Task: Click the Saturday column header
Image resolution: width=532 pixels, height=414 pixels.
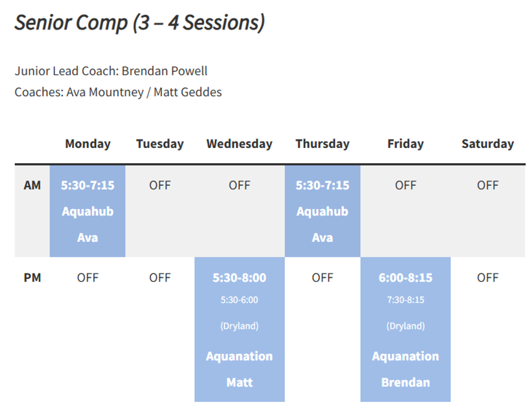Action: (x=488, y=144)
